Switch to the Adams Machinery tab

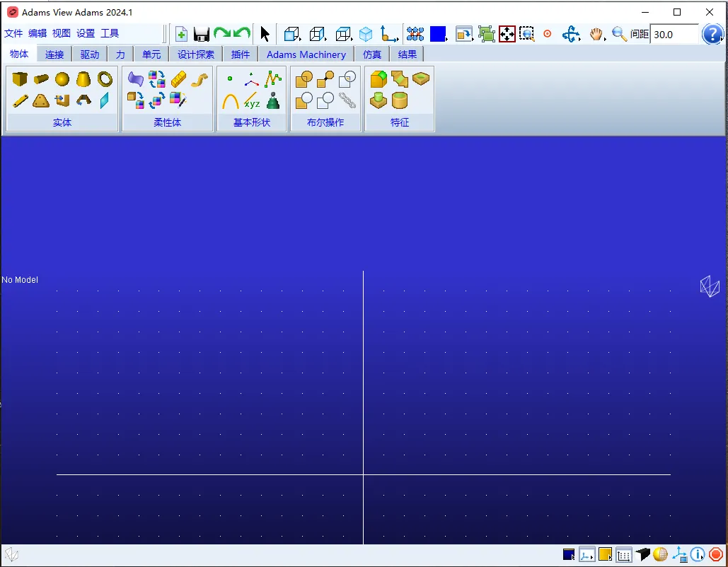(306, 54)
